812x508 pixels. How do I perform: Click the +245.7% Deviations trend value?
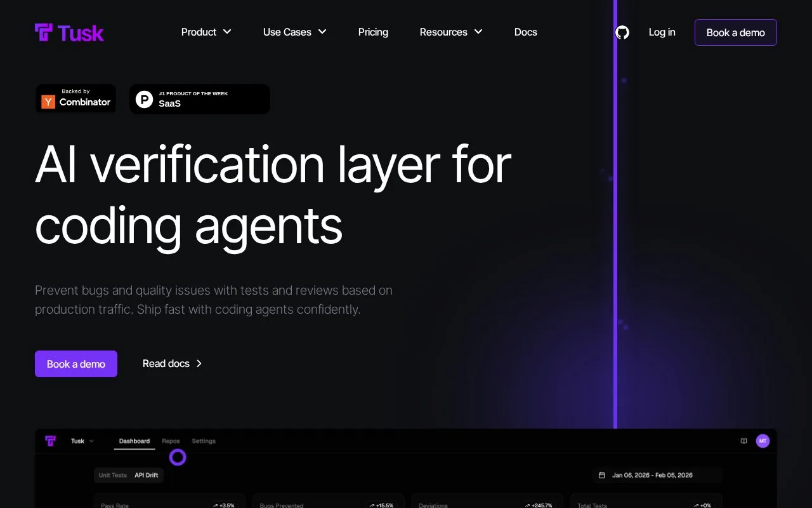pyautogui.click(x=539, y=505)
